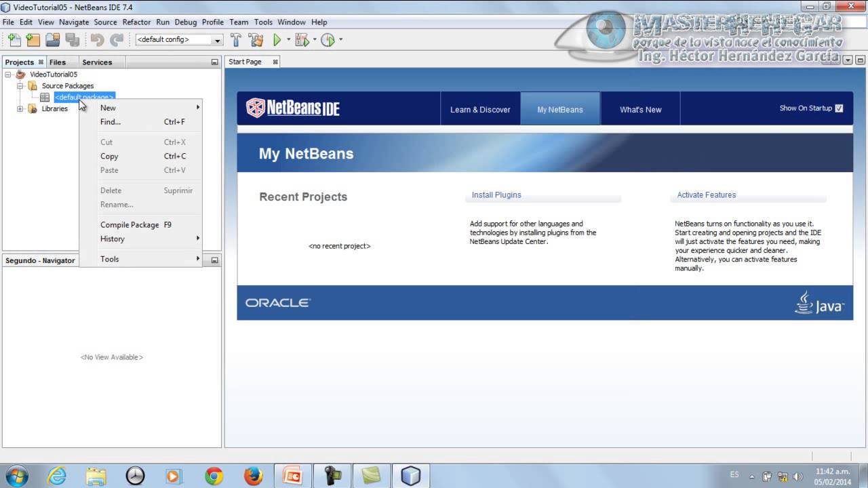Open the Window menu
Viewport: 868px width, 488px height.
coord(292,22)
